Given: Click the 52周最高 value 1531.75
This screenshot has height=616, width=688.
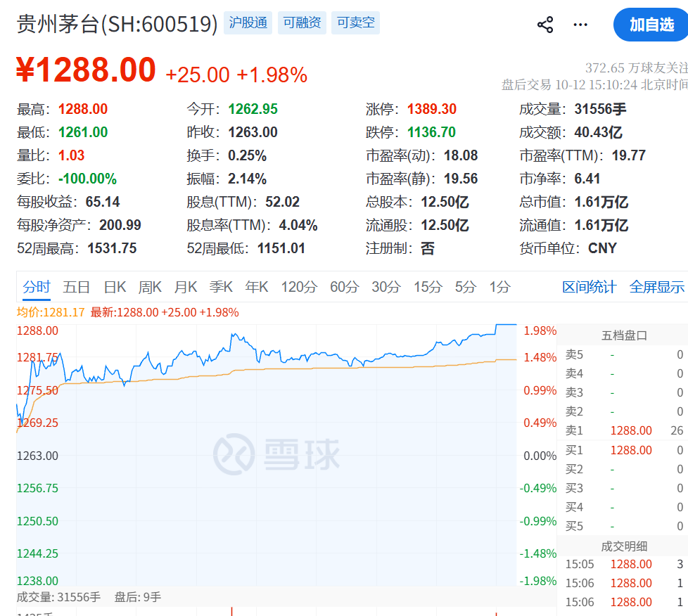Looking at the screenshot, I should pos(113,248).
